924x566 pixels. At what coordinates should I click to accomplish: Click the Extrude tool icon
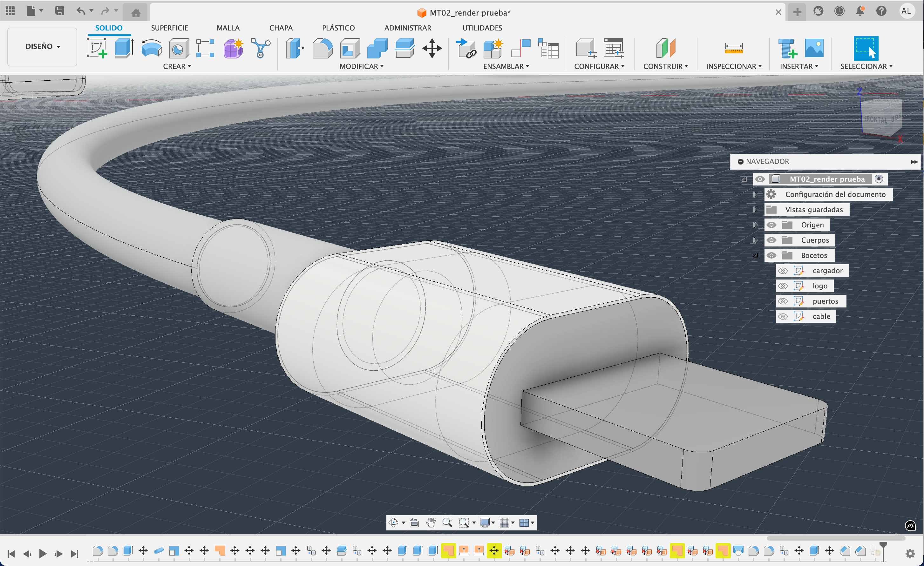coord(124,48)
